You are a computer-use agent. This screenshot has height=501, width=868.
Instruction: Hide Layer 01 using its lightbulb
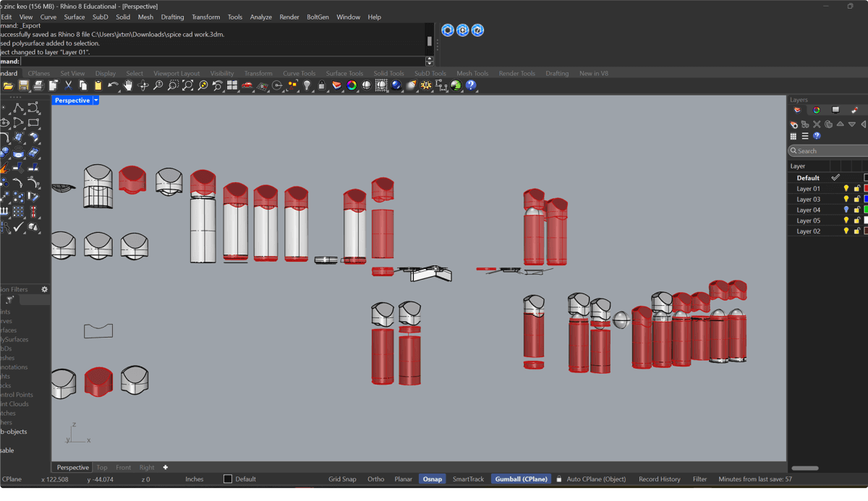tap(846, 189)
